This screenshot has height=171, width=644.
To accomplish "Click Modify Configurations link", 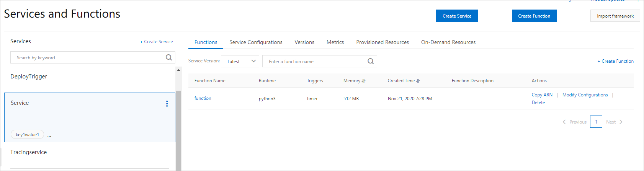I will [x=585, y=95].
